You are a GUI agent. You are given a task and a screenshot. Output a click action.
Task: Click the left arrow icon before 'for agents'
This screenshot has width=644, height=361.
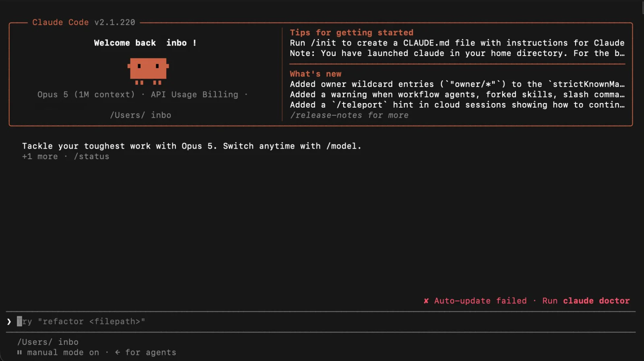point(118,353)
